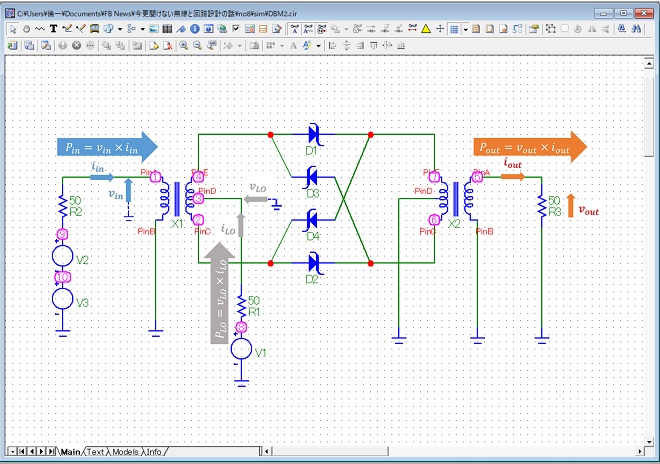Open dropdown arrow beside the scissors-like icon
The width and height of the screenshot is (660, 464).
tap(142, 29)
